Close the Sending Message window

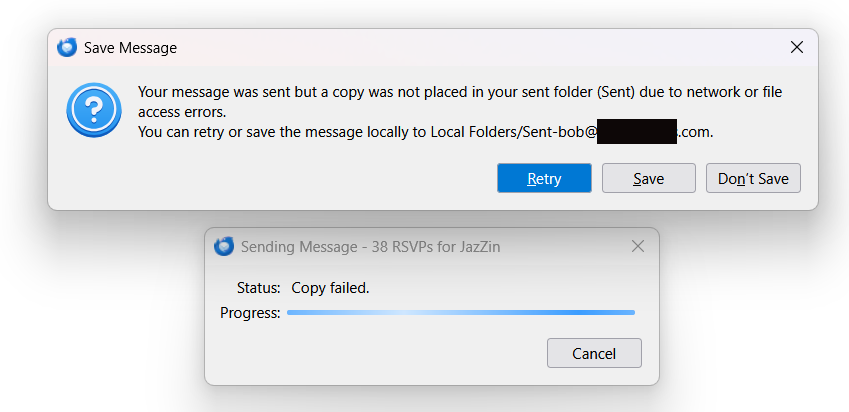click(638, 246)
